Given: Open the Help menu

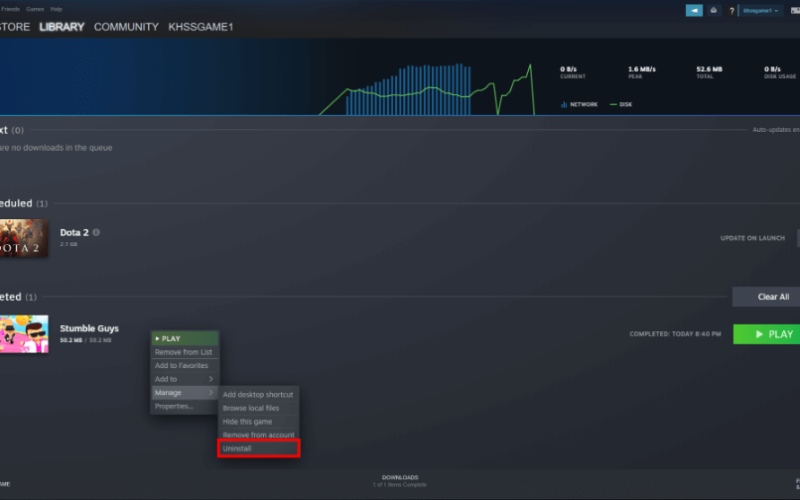Looking at the screenshot, I should click(x=56, y=9).
